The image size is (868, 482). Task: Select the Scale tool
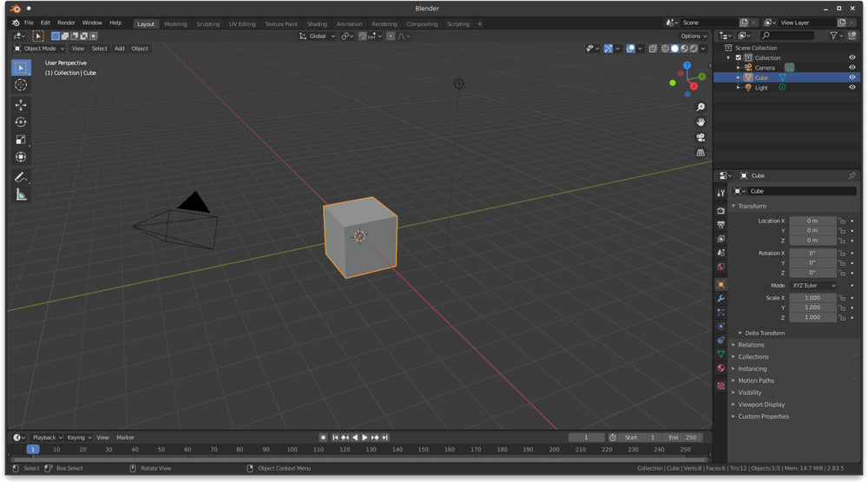pyautogui.click(x=21, y=140)
